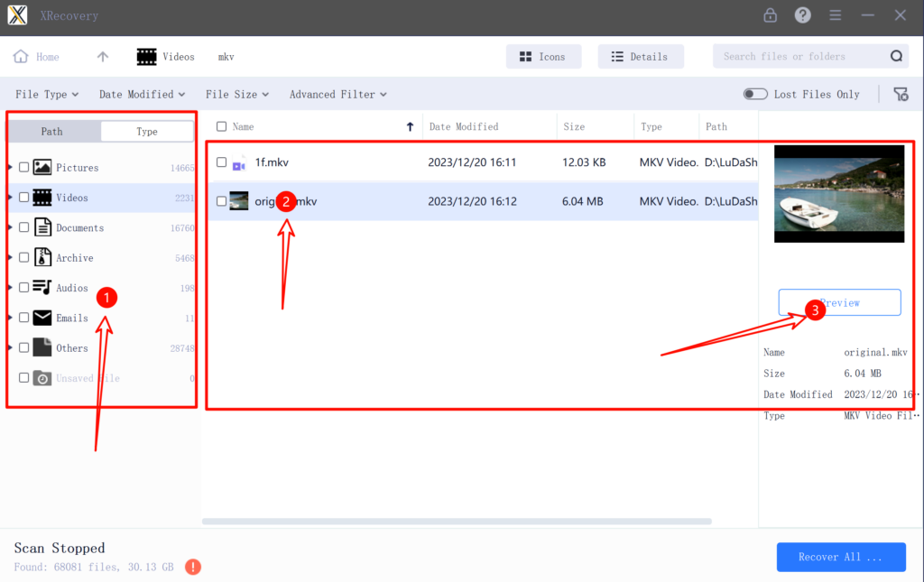The width and height of the screenshot is (924, 582).
Task: Click the Emails category label
Action: 72,319
